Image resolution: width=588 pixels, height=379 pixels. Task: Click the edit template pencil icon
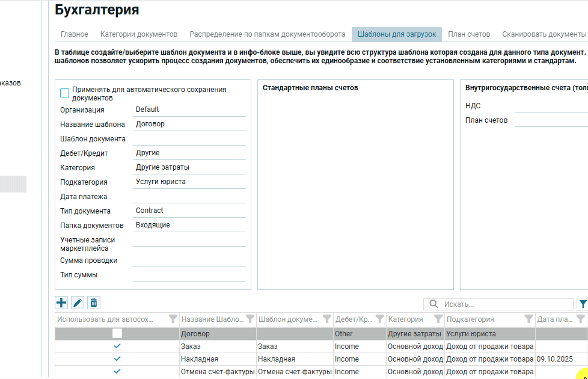coord(78,303)
